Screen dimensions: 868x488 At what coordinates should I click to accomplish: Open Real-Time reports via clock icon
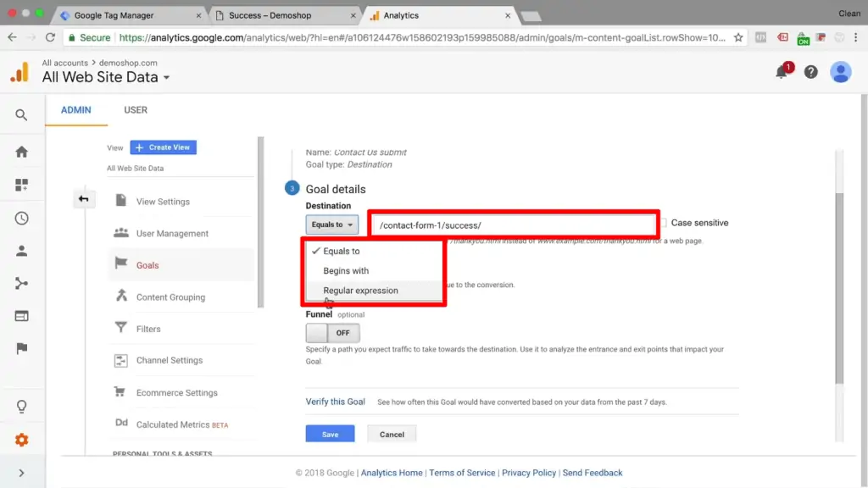click(22, 218)
